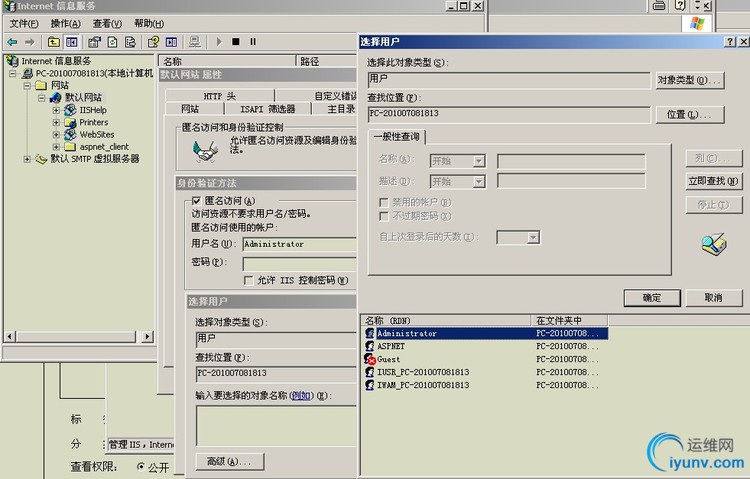Refresh the IIS console view
Screen dimensions: 750x479
(x=112, y=42)
